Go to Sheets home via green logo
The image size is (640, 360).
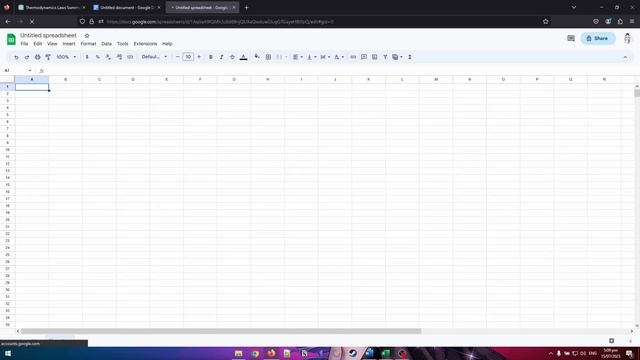(11, 39)
